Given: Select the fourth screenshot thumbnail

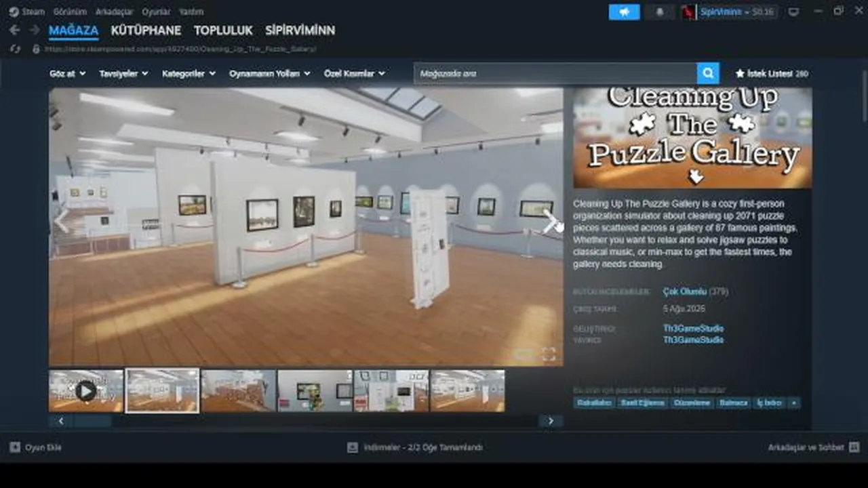Looking at the screenshot, I should point(315,390).
